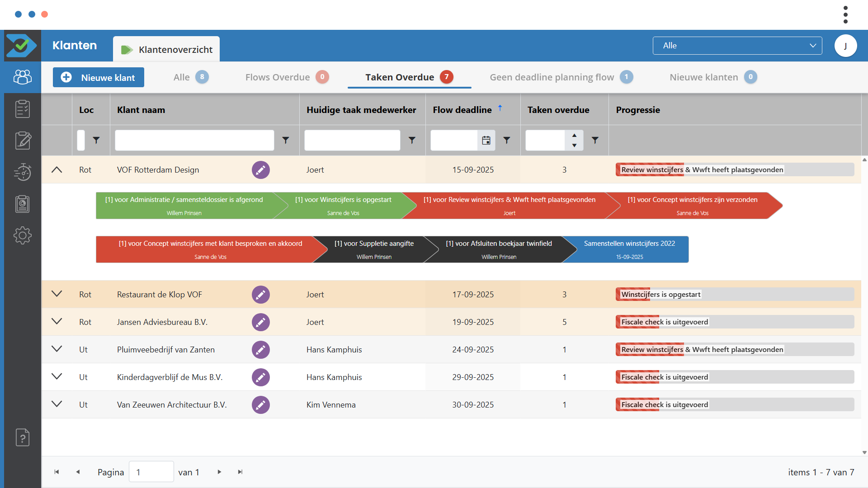Edit VOF Rotterdam Design with pencil icon

click(260, 170)
